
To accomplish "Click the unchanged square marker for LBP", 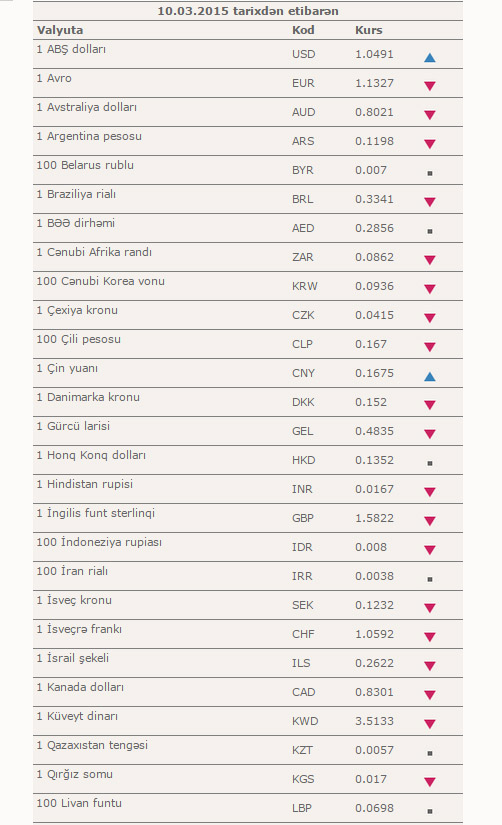I will (429, 811).
